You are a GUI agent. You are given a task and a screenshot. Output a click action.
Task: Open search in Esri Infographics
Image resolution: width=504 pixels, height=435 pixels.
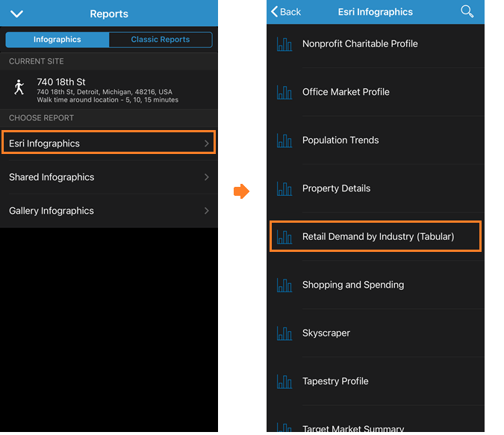click(467, 11)
